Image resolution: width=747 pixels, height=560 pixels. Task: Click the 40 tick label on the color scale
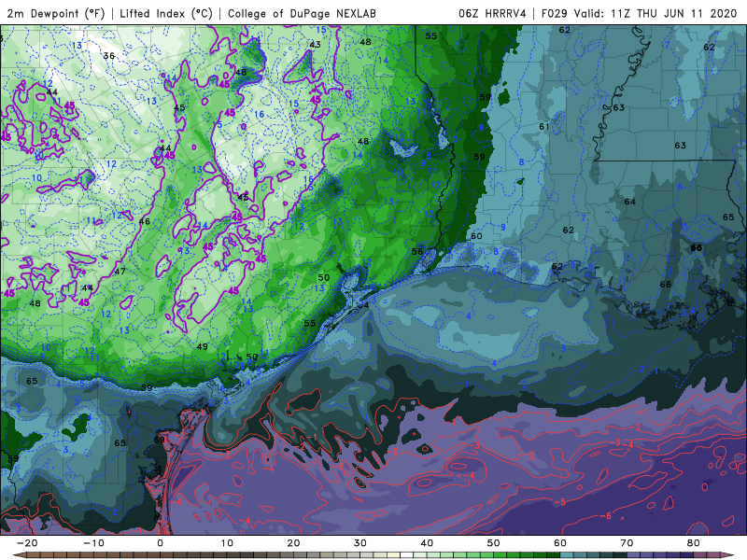[427, 543]
